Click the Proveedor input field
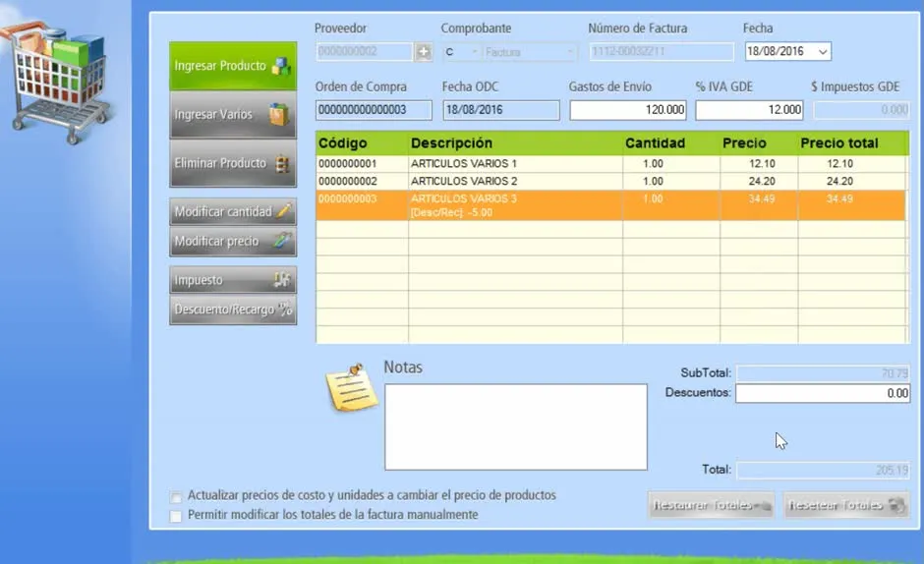 point(364,52)
